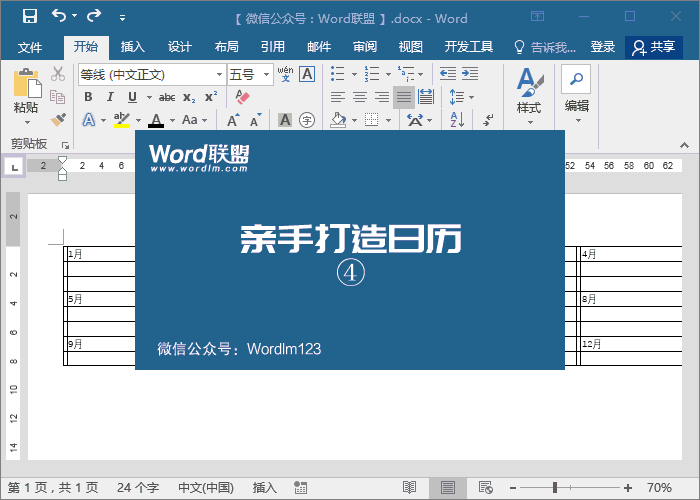700x500 pixels.
Task: Toggle Underline formatting
Action: click(132, 97)
